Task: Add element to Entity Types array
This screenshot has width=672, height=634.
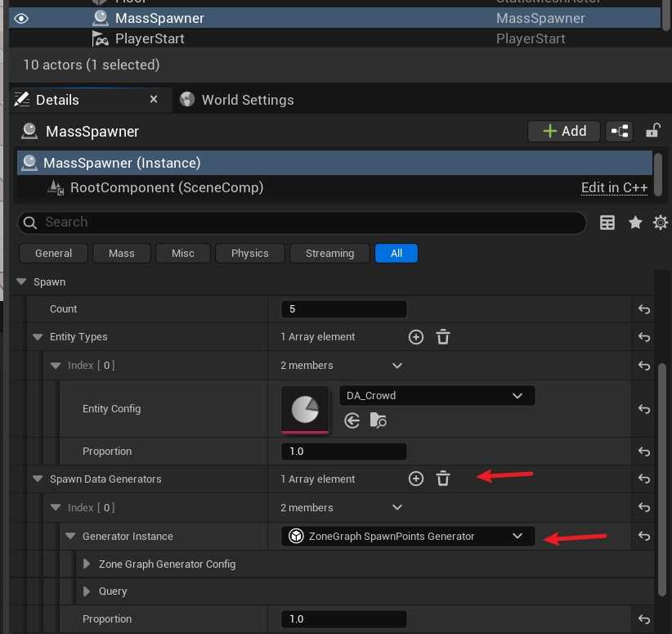Action: click(416, 337)
